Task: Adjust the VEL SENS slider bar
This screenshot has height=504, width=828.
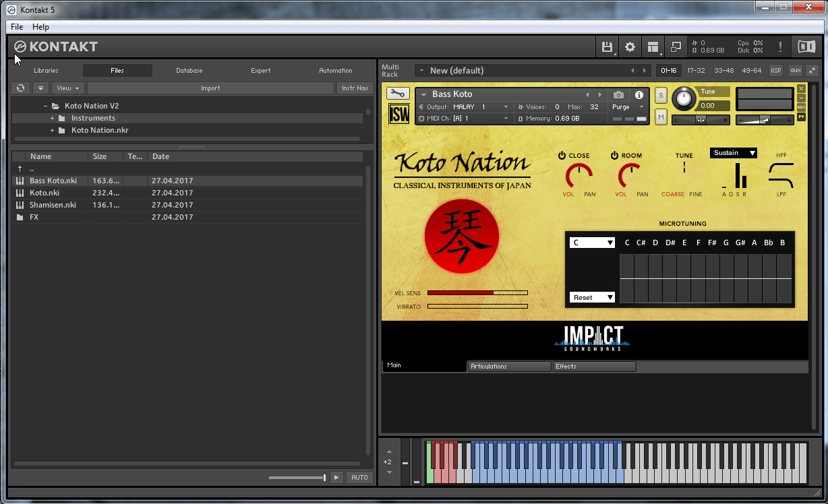Action: (477, 293)
